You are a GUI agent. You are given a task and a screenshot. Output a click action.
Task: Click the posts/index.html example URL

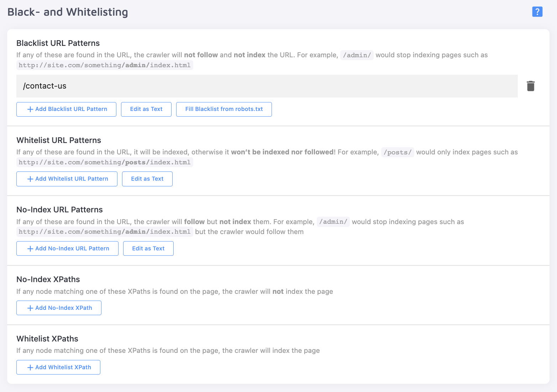(x=105, y=163)
